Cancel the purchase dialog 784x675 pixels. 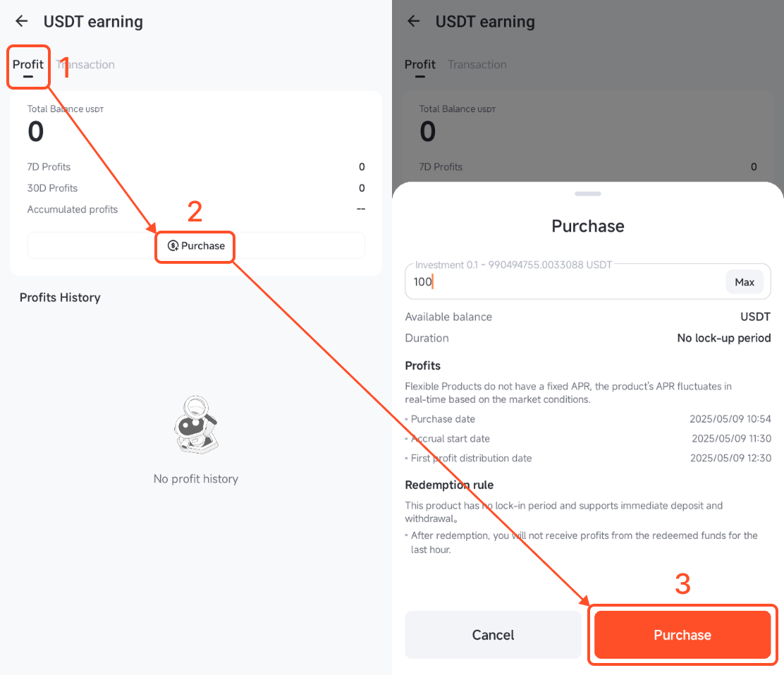pyautogui.click(x=493, y=635)
